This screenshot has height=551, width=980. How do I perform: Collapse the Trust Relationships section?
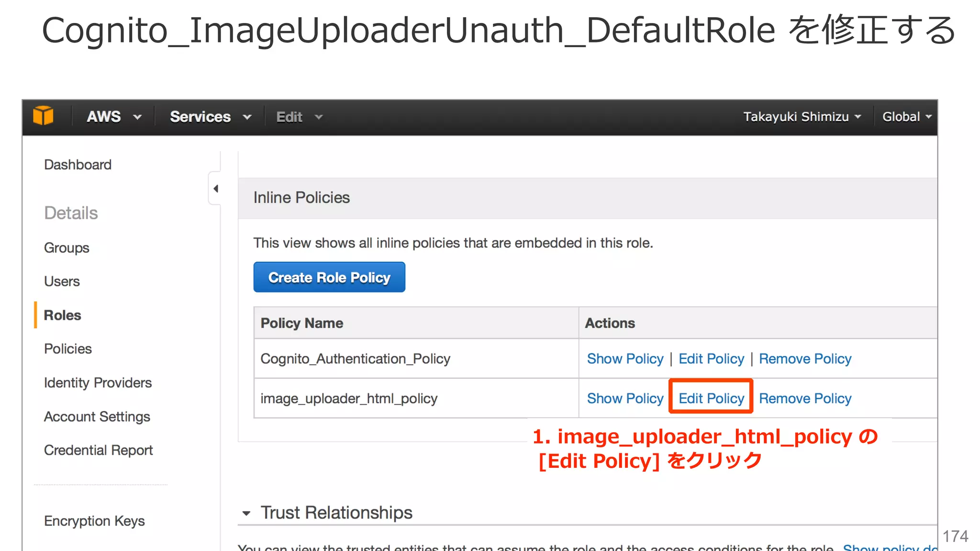(246, 513)
